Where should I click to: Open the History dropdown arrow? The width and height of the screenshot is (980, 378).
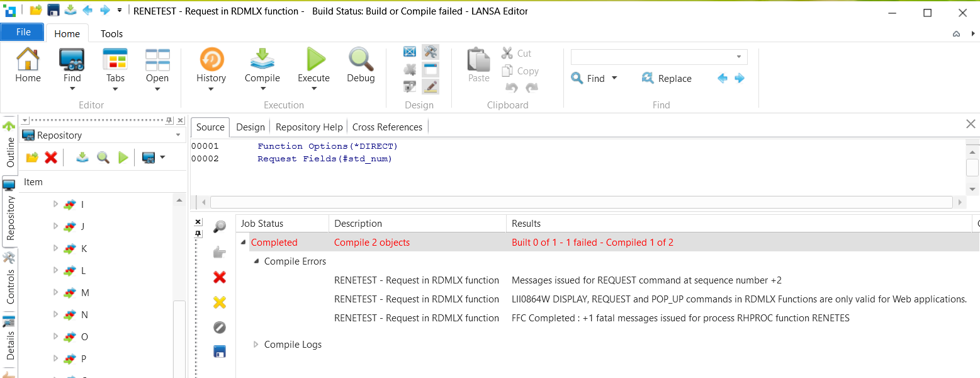[211, 89]
